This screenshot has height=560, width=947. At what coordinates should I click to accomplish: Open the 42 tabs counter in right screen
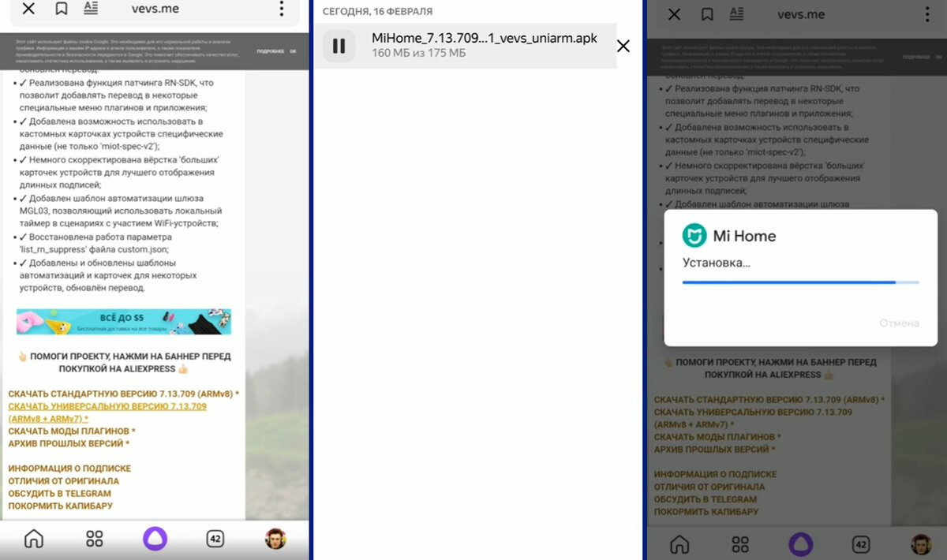tap(861, 544)
